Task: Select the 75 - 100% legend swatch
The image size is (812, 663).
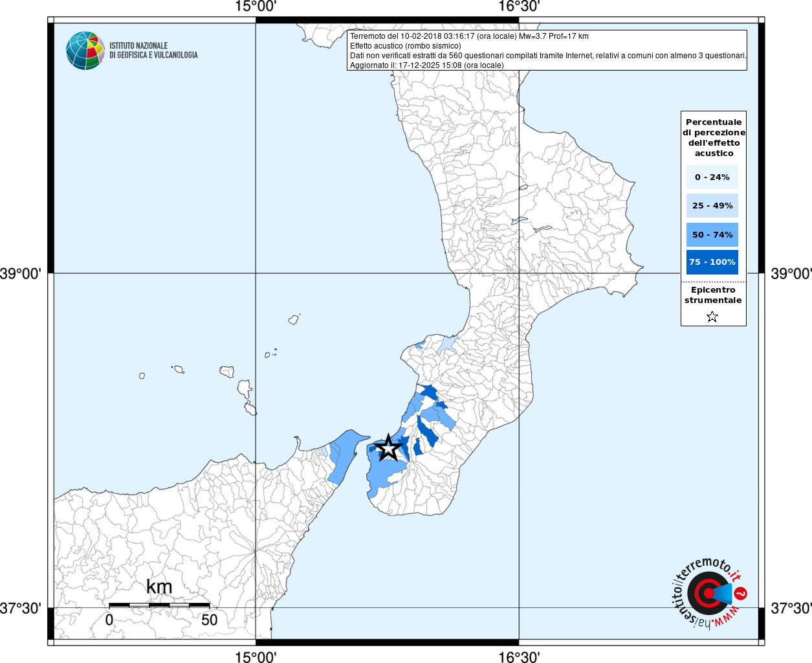Action: (712, 262)
